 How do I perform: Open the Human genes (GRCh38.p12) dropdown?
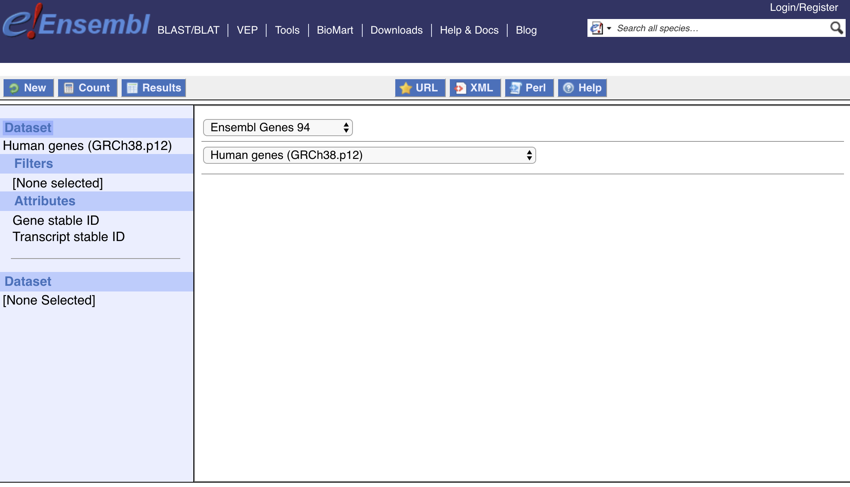tap(369, 155)
